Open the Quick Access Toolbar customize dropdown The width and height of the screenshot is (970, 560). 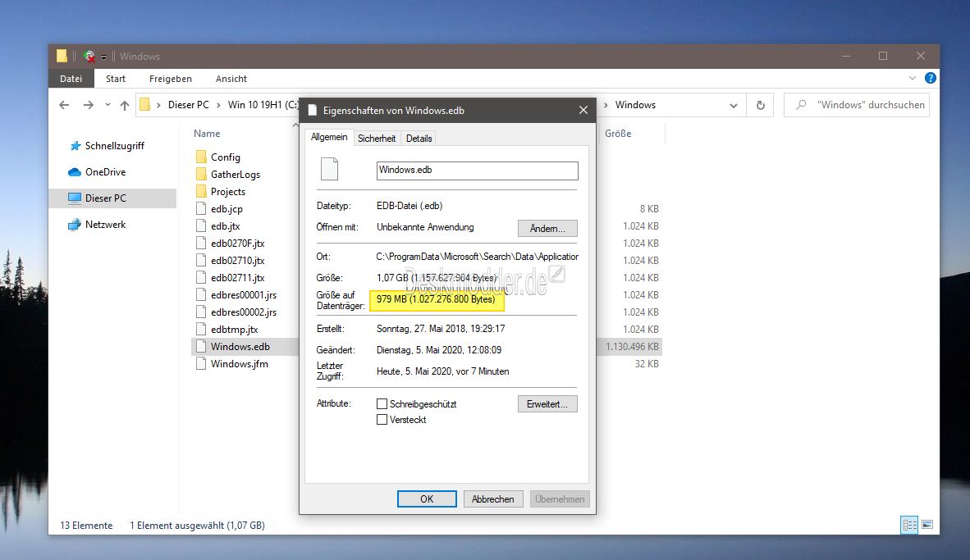point(104,57)
